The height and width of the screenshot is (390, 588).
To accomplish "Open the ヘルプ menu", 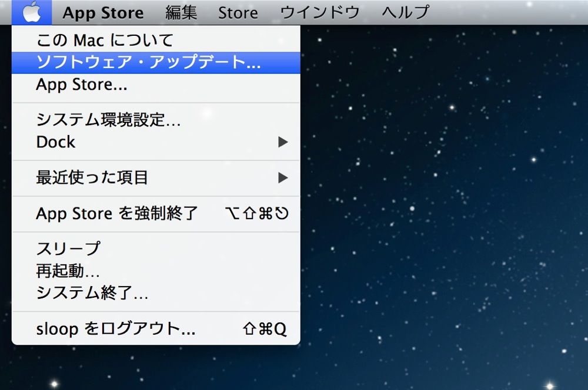I will 405,13.
